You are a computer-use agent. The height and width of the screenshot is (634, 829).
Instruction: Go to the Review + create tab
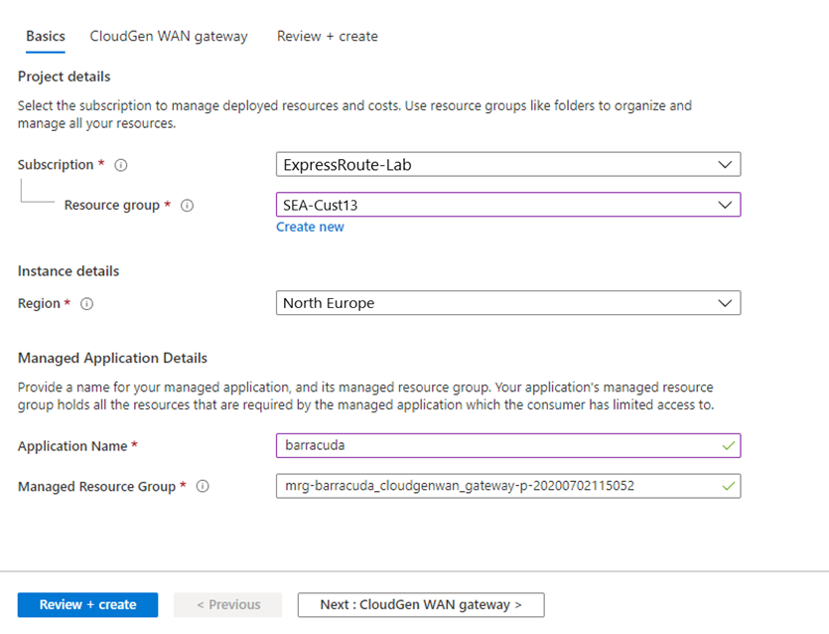(x=327, y=36)
